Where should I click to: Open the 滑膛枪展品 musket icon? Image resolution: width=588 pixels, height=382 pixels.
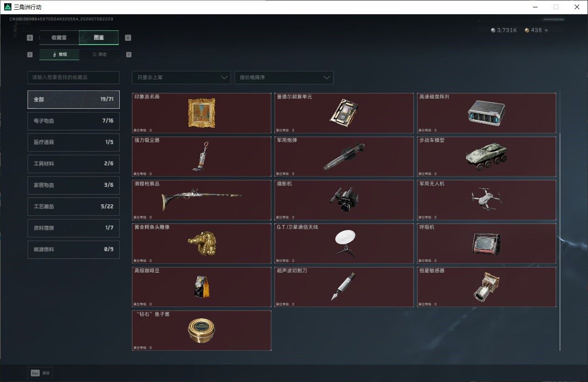[x=201, y=200]
